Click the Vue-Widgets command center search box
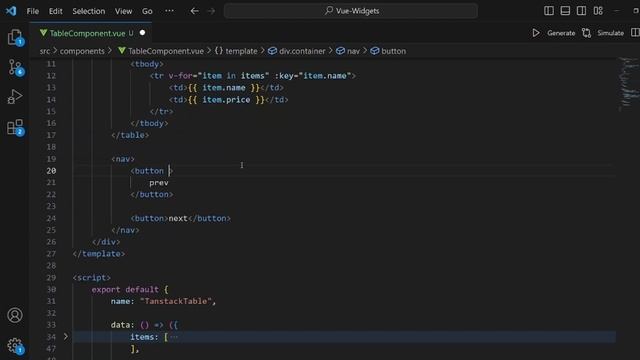640x360 pixels. pos(351,11)
